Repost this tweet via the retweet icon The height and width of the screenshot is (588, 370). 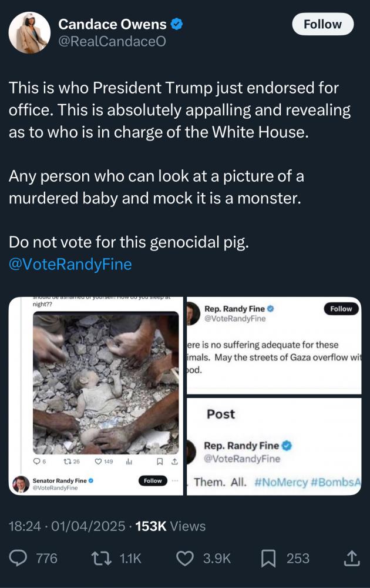pos(105,558)
